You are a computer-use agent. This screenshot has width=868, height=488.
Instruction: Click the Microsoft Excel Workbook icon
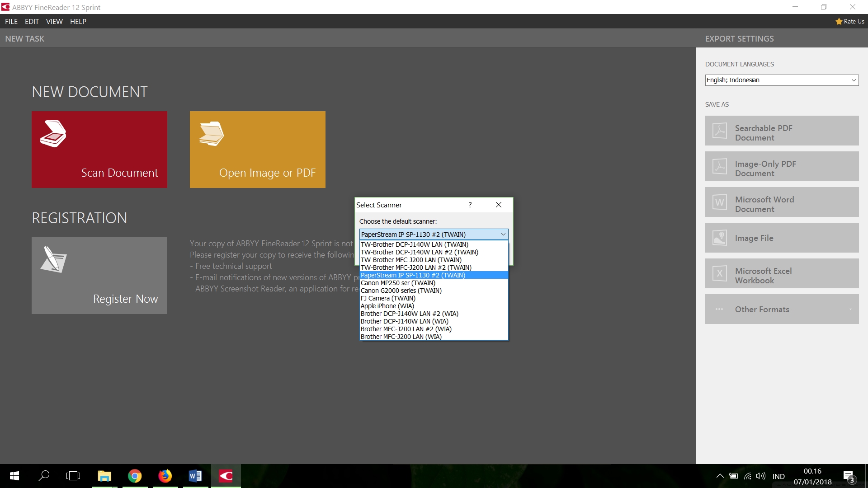[x=719, y=274]
